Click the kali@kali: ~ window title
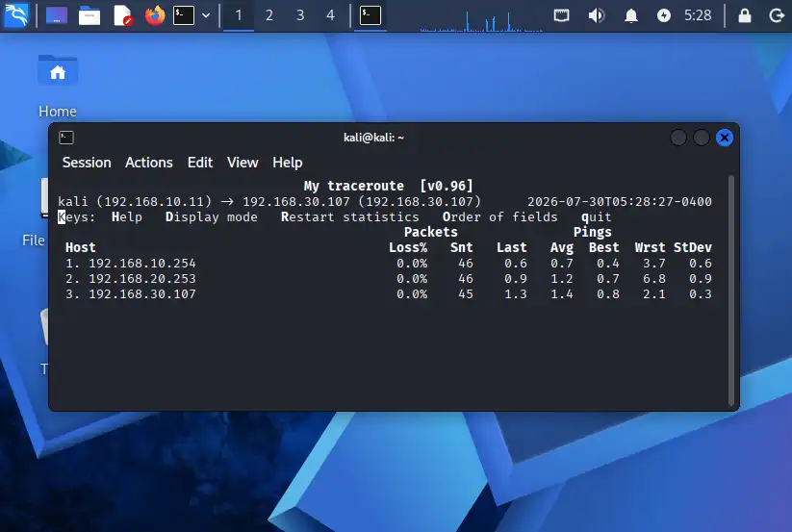Viewport: 792px width, 532px height. (373, 138)
